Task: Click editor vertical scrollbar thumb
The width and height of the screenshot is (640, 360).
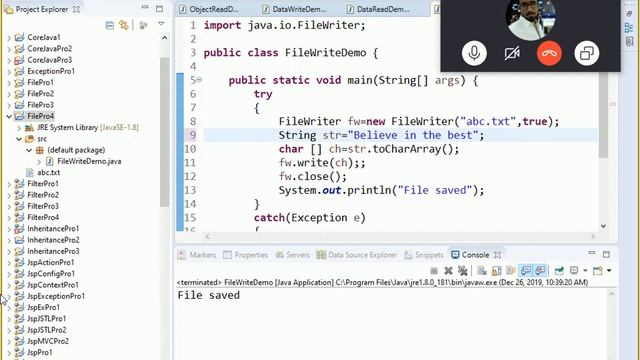Action: pyautogui.click(x=603, y=116)
